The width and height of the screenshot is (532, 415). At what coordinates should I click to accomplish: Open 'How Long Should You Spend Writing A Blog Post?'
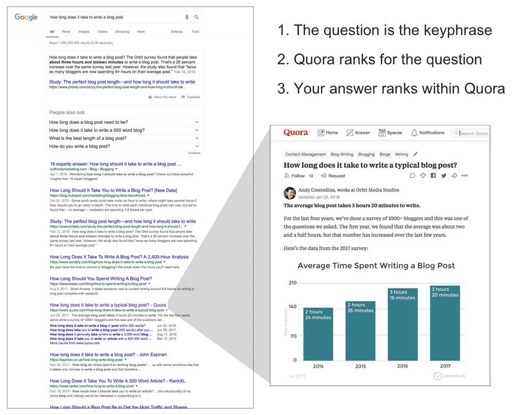click(x=101, y=278)
